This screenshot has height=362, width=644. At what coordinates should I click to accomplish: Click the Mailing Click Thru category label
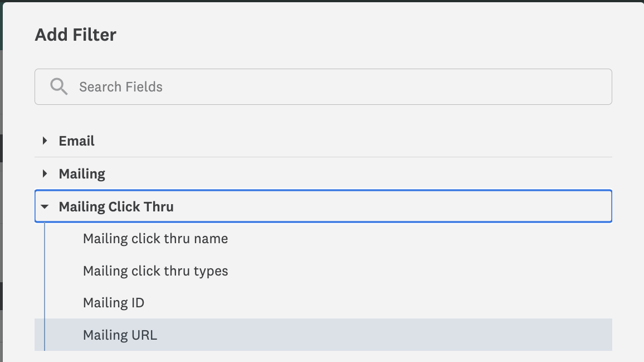point(116,206)
